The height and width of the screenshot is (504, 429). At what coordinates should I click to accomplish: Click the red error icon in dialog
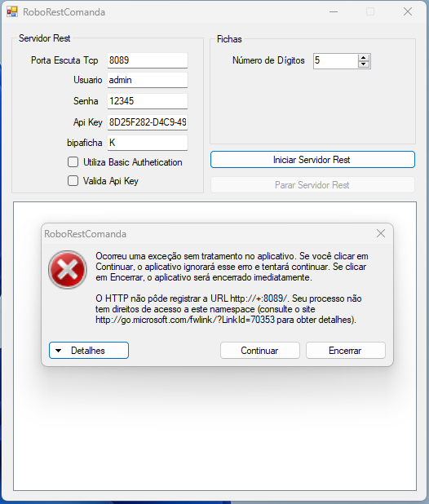coord(68,270)
